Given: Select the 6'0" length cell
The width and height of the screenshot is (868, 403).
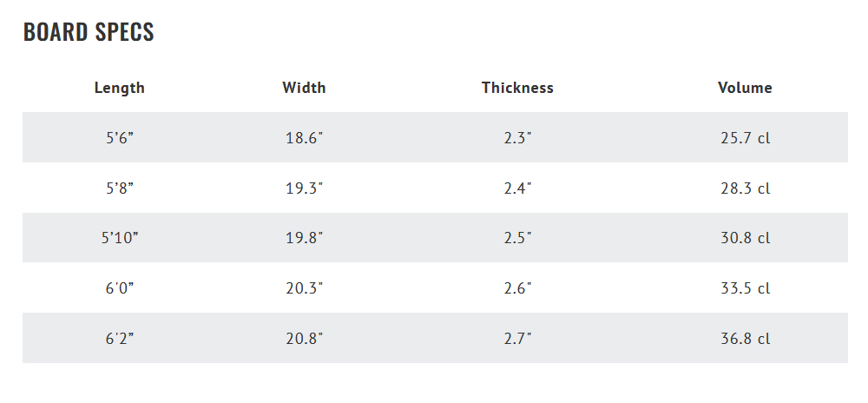Looking at the screenshot, I should coord(120,288).
